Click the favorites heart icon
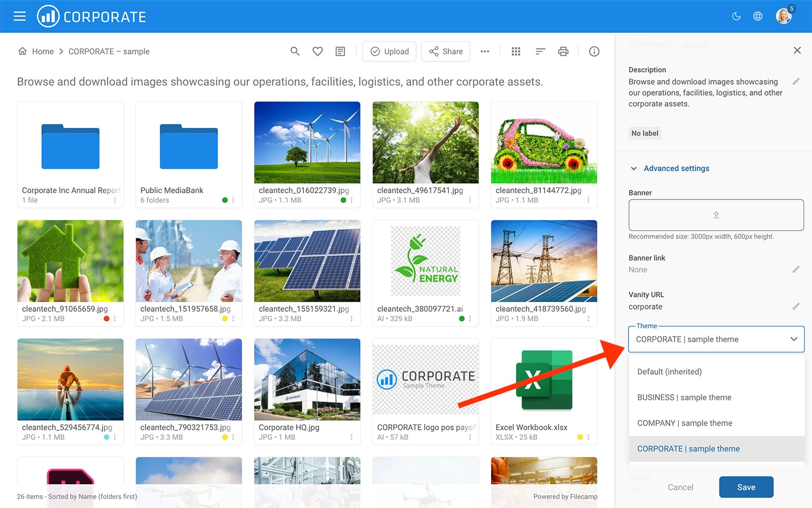The width and height of the screenshot is (812, 508). 318,51
